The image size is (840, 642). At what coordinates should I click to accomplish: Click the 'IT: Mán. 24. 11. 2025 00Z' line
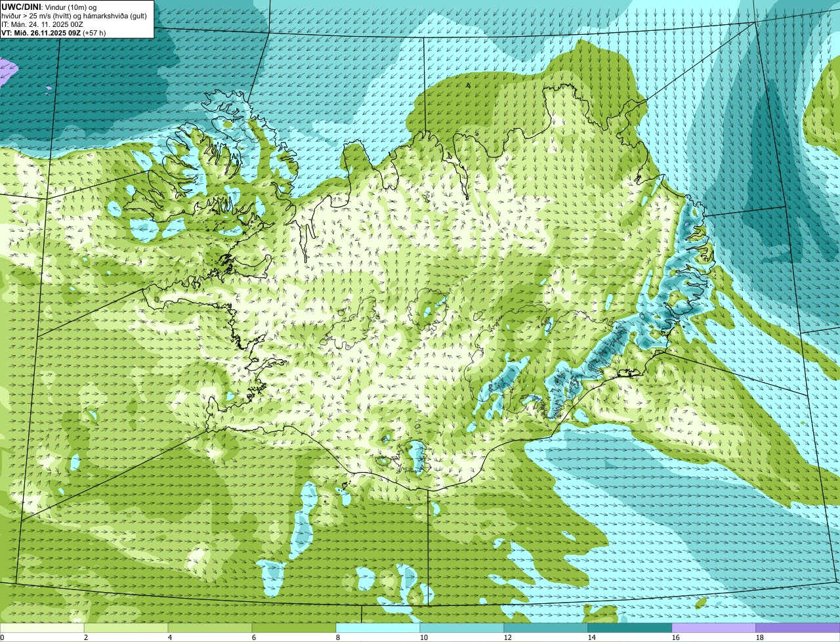coord(42,24)
